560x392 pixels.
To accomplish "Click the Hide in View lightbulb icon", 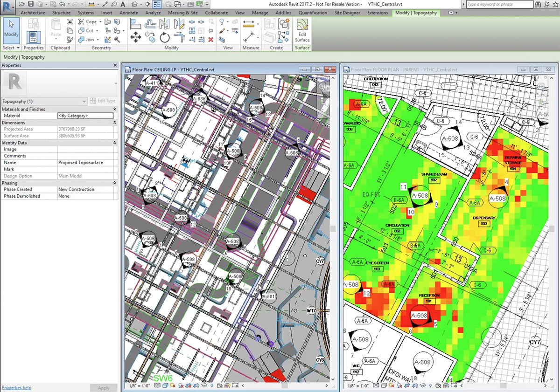I will [222, 22].
